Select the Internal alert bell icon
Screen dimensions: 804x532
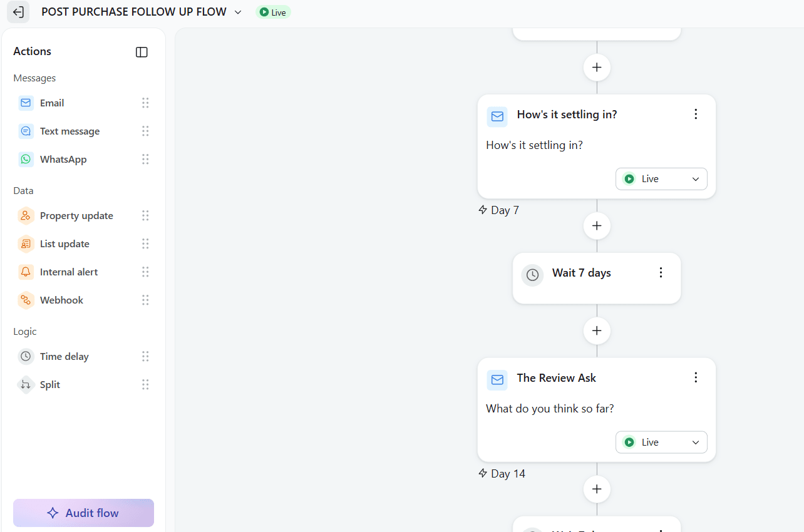click(26, 272)
